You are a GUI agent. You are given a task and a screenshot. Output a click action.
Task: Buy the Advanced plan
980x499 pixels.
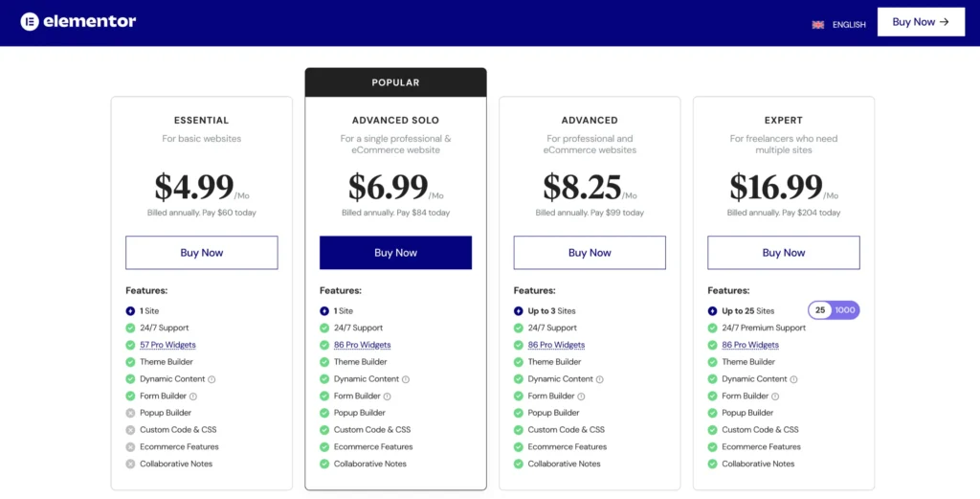pyautogui.click(x=590, y=253)
